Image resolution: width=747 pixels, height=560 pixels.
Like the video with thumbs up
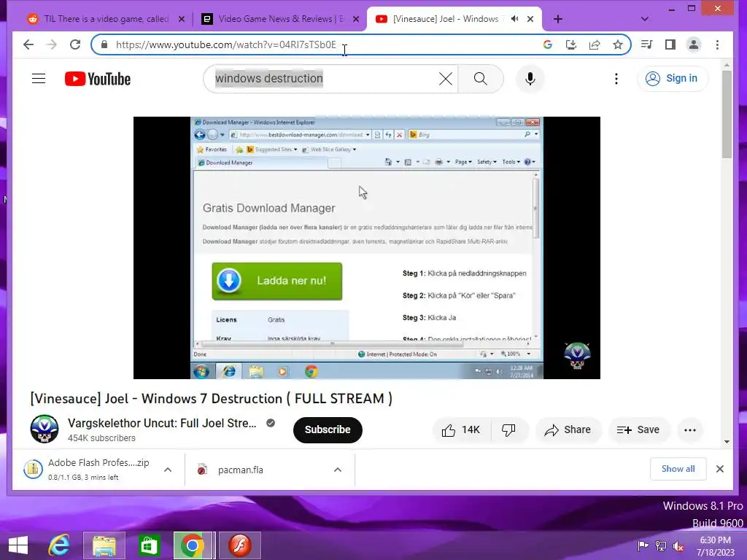461,430
